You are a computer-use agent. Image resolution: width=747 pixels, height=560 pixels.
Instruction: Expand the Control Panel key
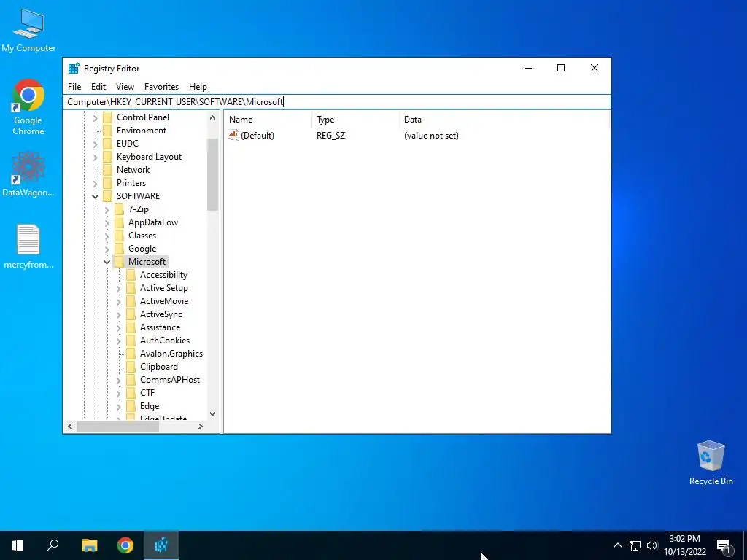[95, 117]
